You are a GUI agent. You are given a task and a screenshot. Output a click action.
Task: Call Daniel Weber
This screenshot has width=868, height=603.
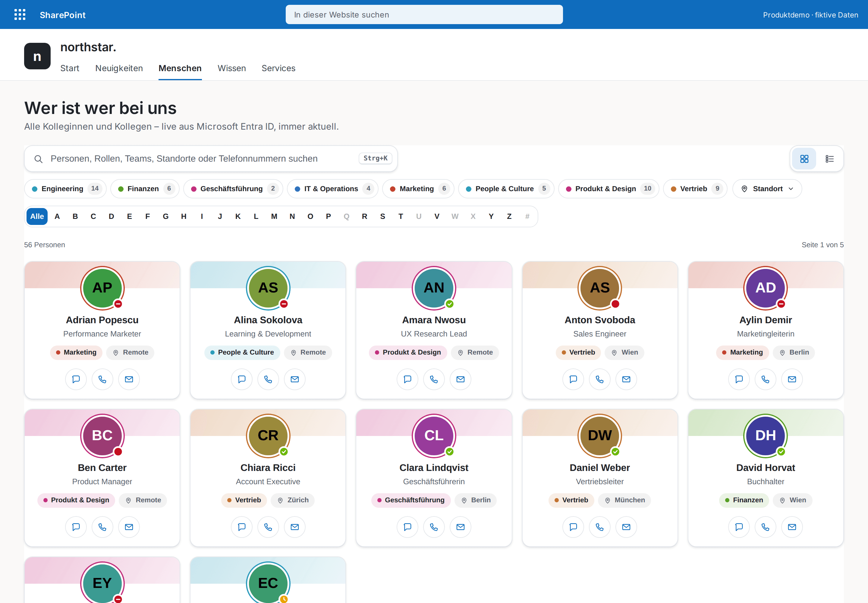[x=600, y=527]
